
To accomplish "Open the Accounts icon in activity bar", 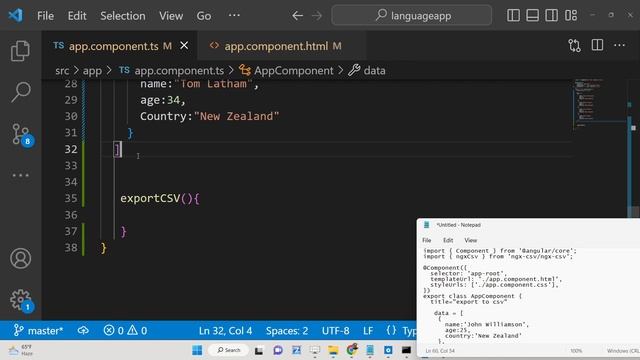I will click(x=20, y=258).
